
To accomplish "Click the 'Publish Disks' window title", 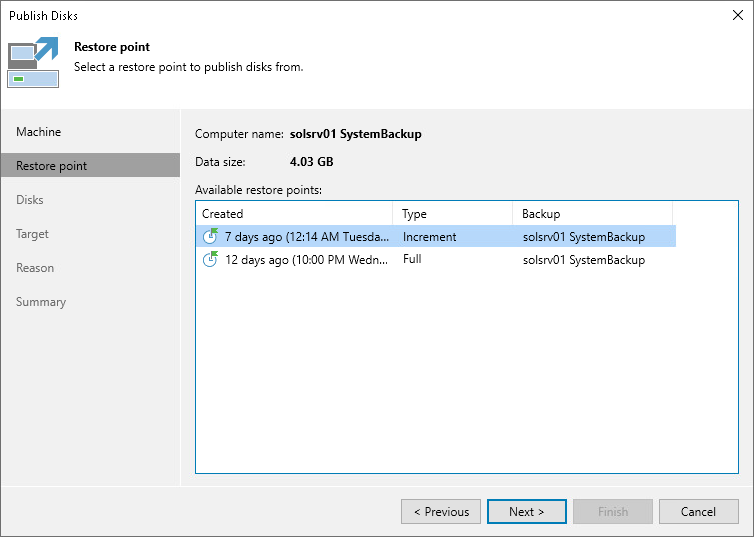I will coord(43,15).
